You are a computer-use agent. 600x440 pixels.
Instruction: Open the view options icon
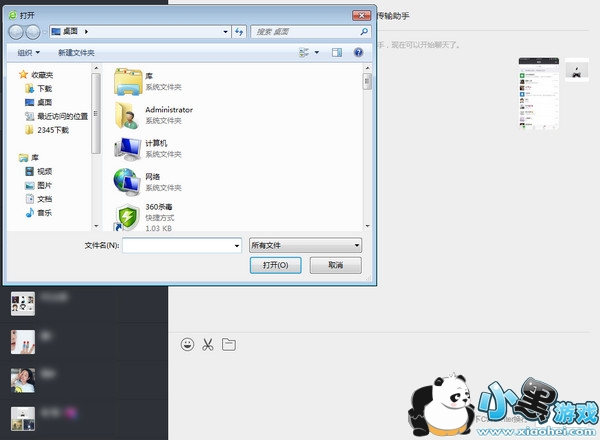tap(304, 52)
